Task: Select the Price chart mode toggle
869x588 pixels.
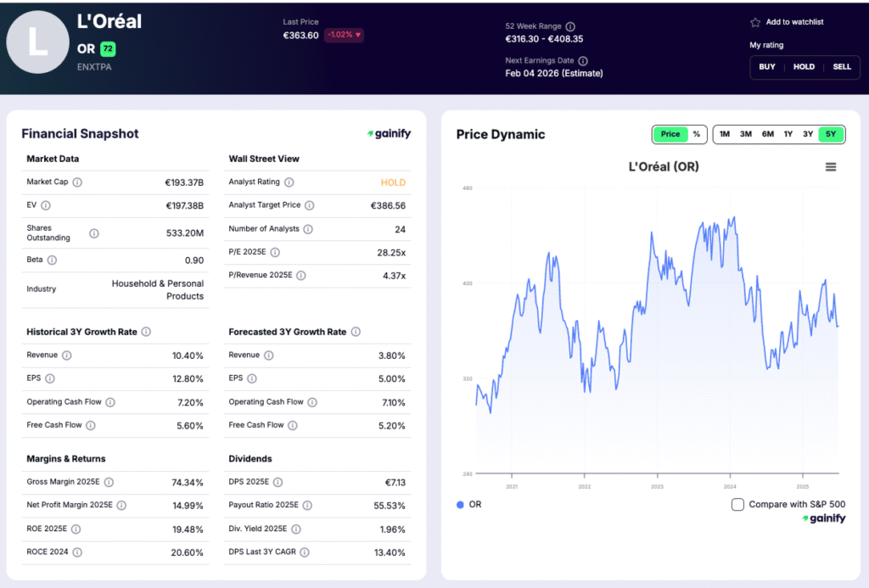Action: tap(670, 134)
